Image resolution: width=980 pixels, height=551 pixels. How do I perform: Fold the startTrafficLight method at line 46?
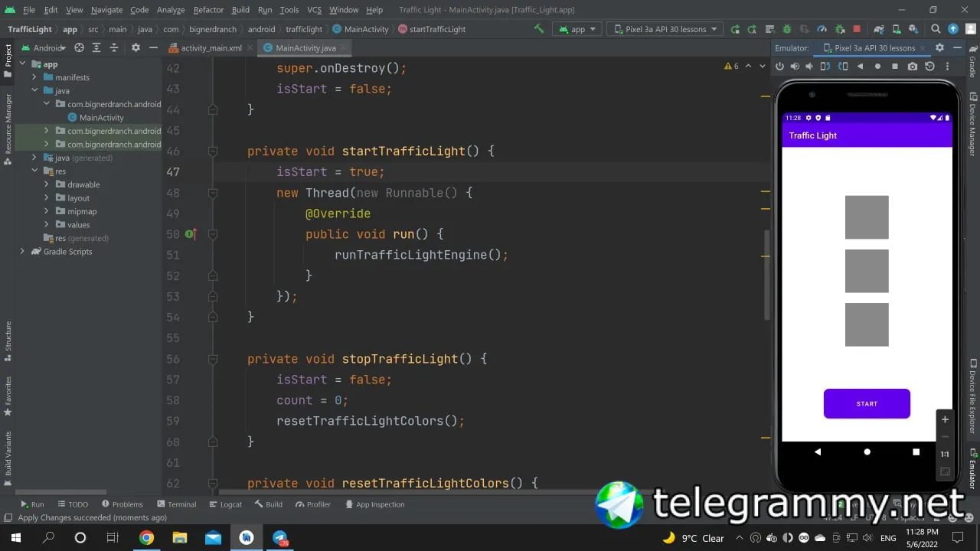click(213, 152)
